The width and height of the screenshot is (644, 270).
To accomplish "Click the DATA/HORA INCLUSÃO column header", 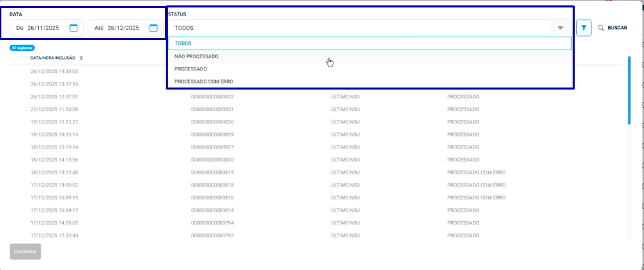I will click(x=52, y=58).
